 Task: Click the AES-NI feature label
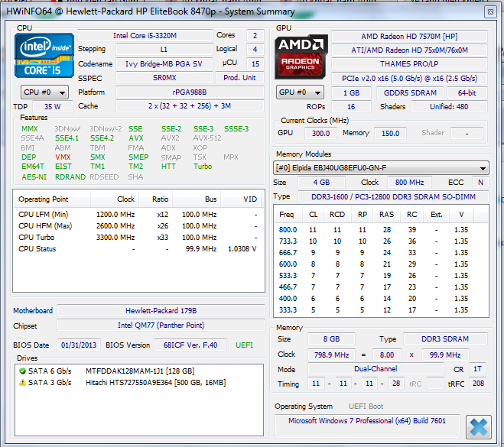pyautogui.click(x=34, y=177)
